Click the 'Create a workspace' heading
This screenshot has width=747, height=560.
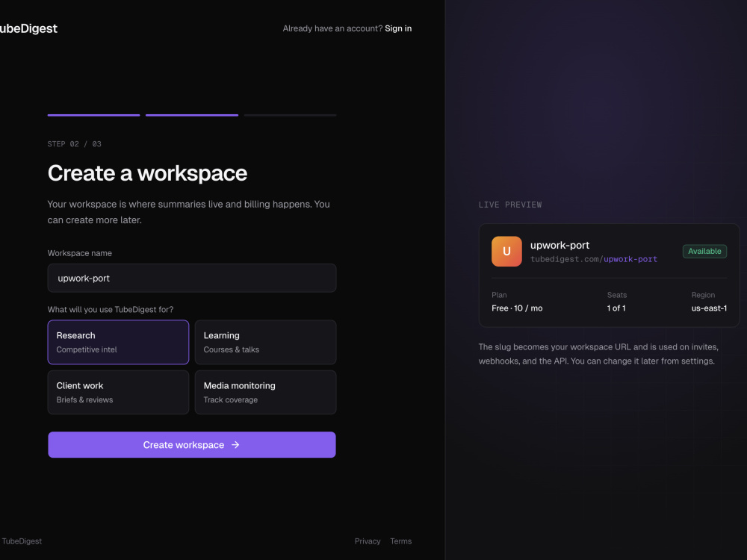click(147, 173)
